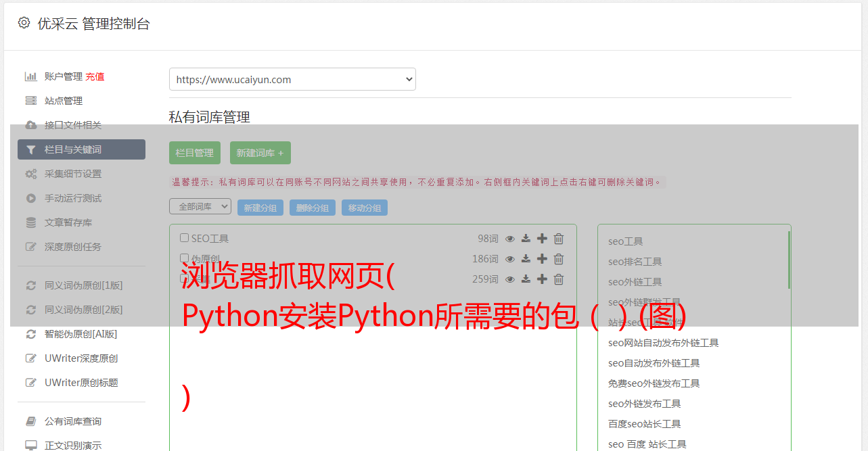Select keyword seo 百度 站长工具
This screenshot has width=868, height=451.
point(647,444)
